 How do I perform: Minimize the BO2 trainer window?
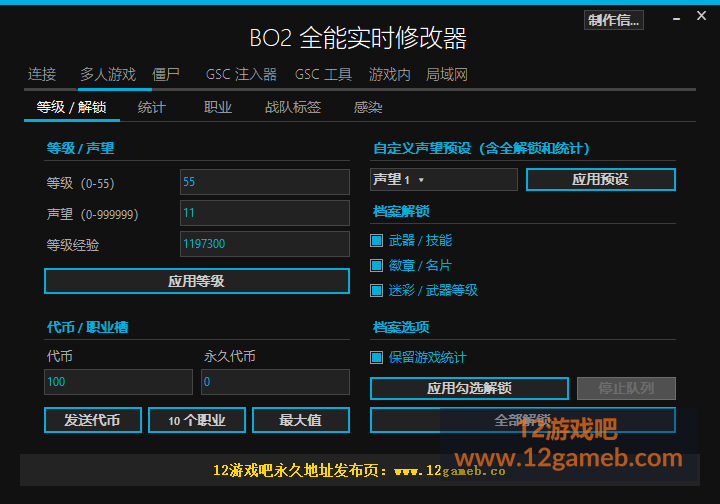pyautogui.click(x=676, y=19)
